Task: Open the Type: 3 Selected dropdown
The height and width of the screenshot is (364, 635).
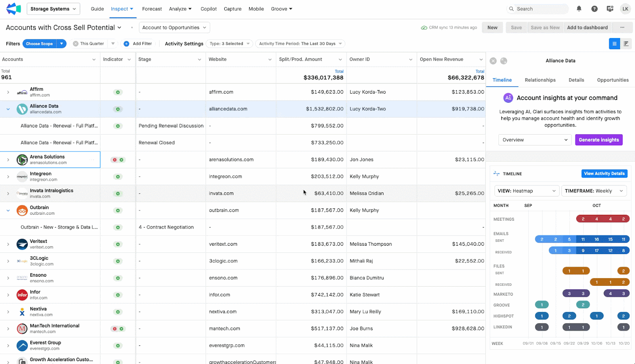Action: pyautogui.click(x=229, y=44)
